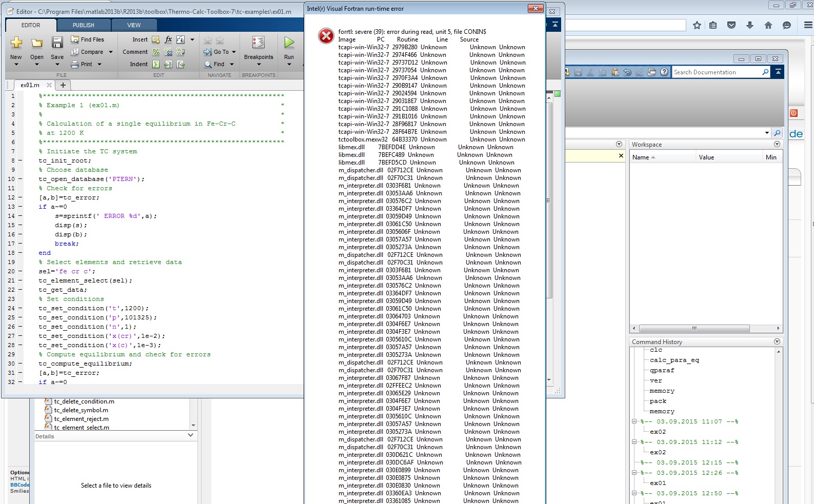Switch to the VIEW tab
Image resolution: width=814 pixels, height=504 pixels.
click(x=134, y=25)
